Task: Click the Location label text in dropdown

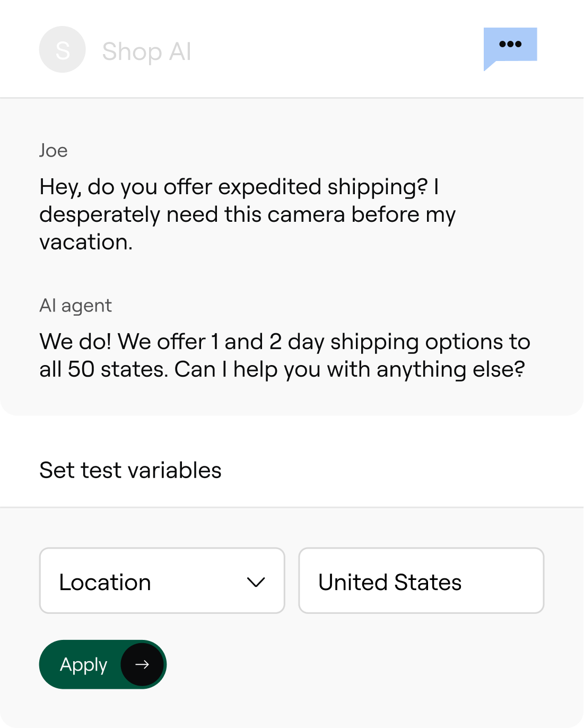Action: (105, 582)
